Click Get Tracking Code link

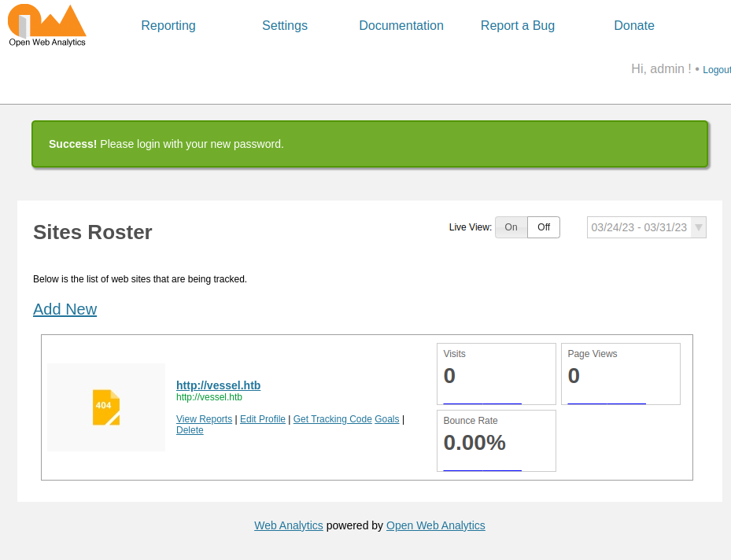(332, 419)
